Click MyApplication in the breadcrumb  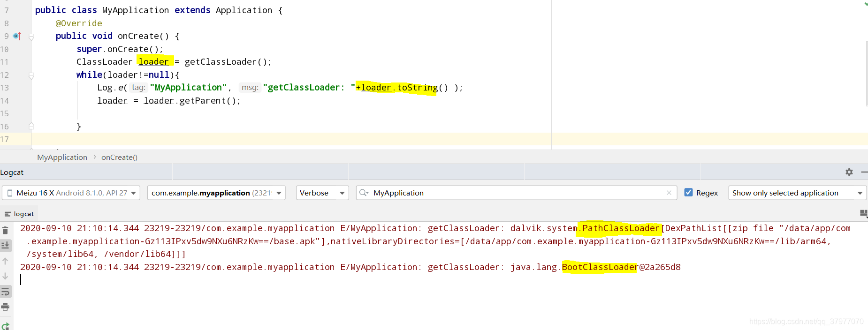(62, 157)
